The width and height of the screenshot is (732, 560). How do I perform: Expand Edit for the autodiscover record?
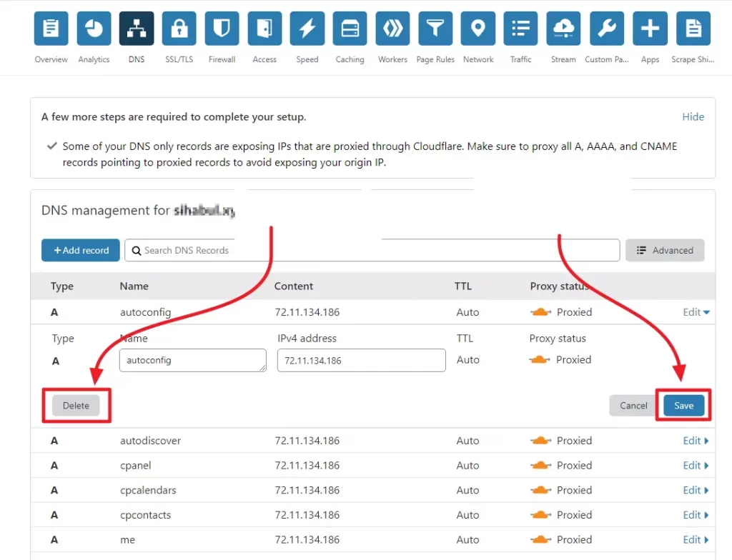696,441
